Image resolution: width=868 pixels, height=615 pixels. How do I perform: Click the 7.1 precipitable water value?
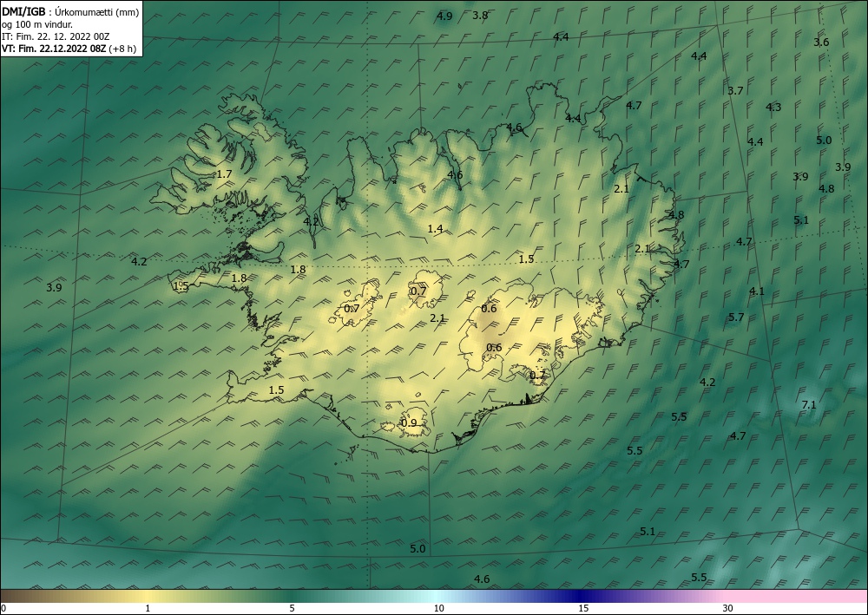[809, 405]
